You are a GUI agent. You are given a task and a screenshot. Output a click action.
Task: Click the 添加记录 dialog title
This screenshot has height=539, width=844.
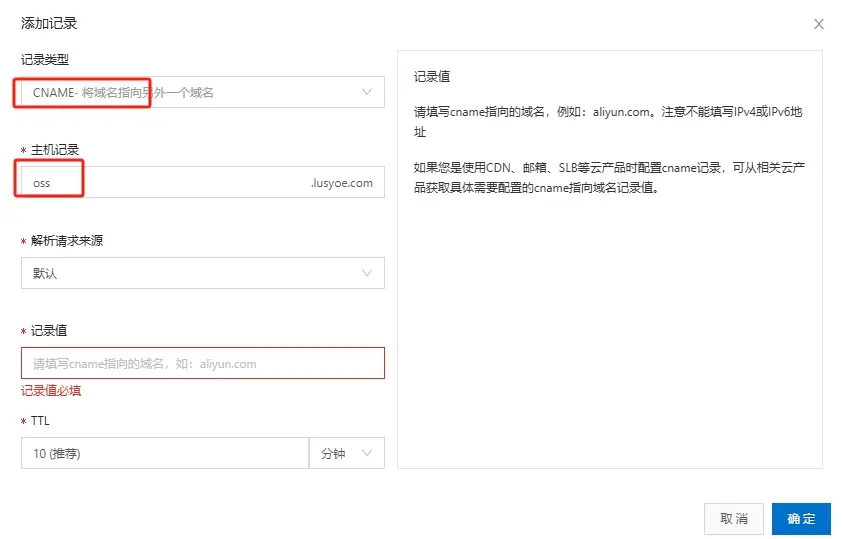49,23
